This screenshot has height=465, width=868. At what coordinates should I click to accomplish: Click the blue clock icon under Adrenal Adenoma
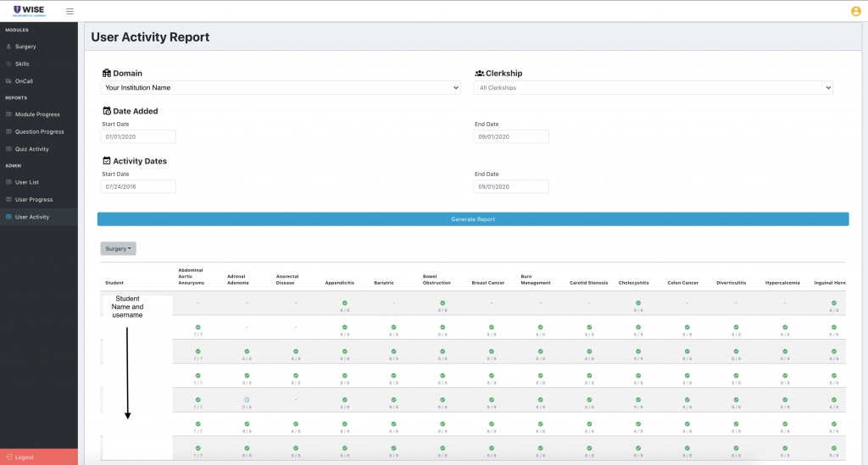[247, 400]
